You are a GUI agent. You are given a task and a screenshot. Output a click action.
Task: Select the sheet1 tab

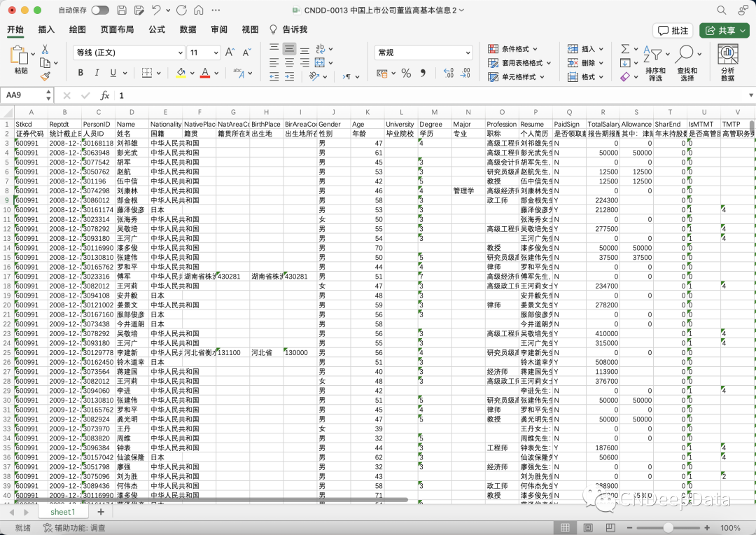(x=63, y=512)
